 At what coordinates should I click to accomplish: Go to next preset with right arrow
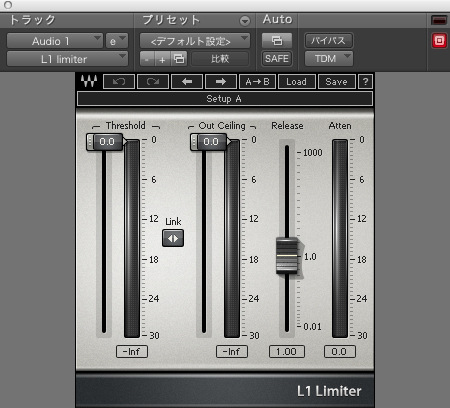point(221,82)
